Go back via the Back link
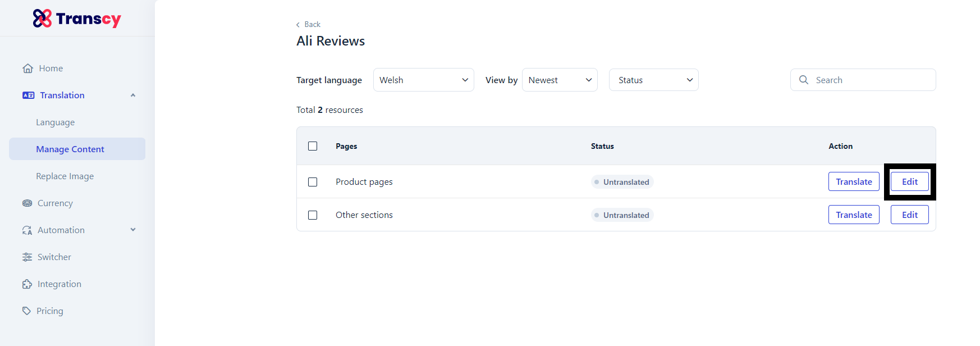Screen dimensions: 980x346 coord(309,25)
